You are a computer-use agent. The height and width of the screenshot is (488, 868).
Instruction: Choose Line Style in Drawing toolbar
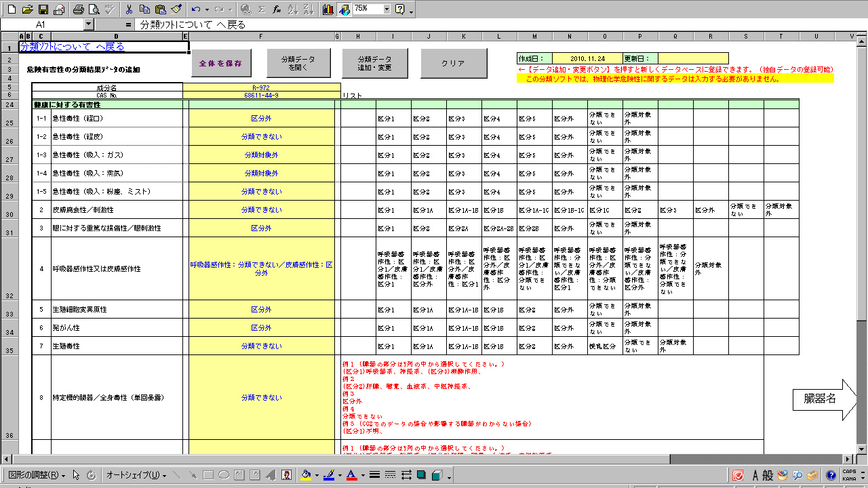click(374, 475)
